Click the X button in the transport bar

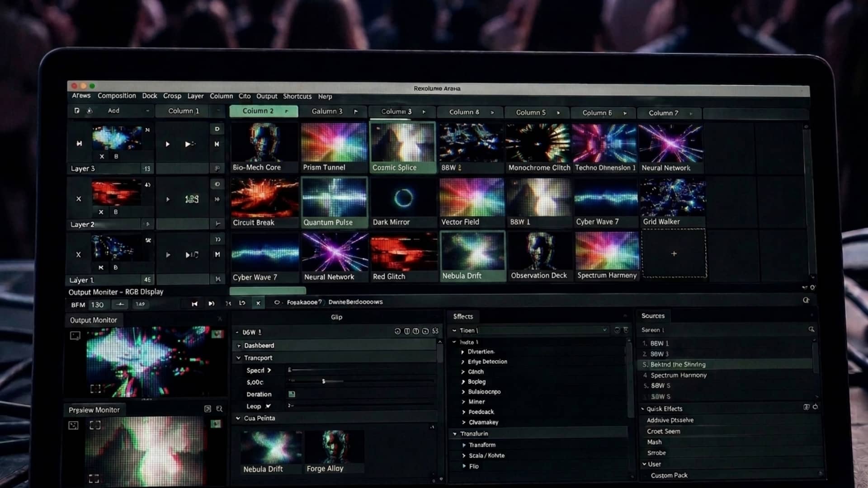(x=258, y=303)
